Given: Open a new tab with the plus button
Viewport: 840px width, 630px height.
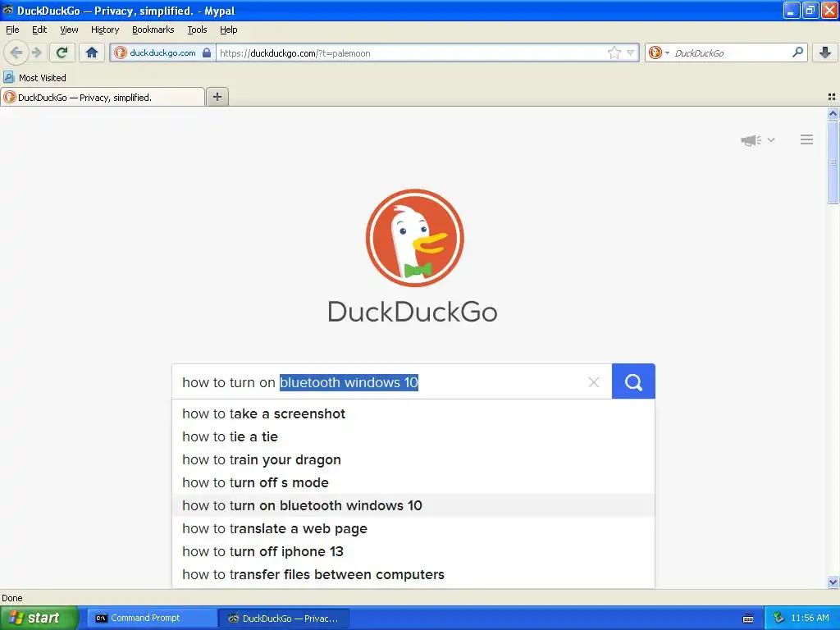Looking at the screenshot, I should point(217,97).
